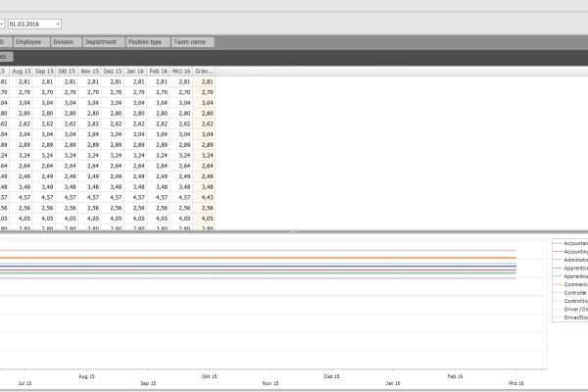Sort by the Aug 15 column header
The image size is (588, 392).
pyautogui.click(x=23, y=72)
